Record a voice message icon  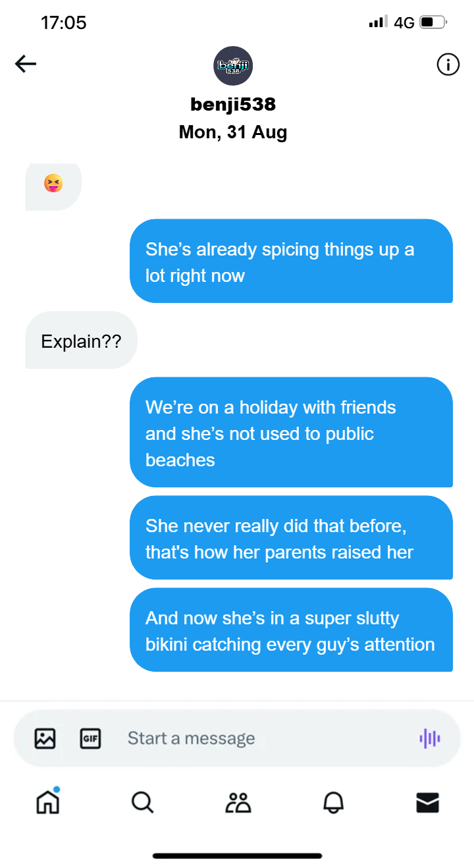tap(430, 738)
